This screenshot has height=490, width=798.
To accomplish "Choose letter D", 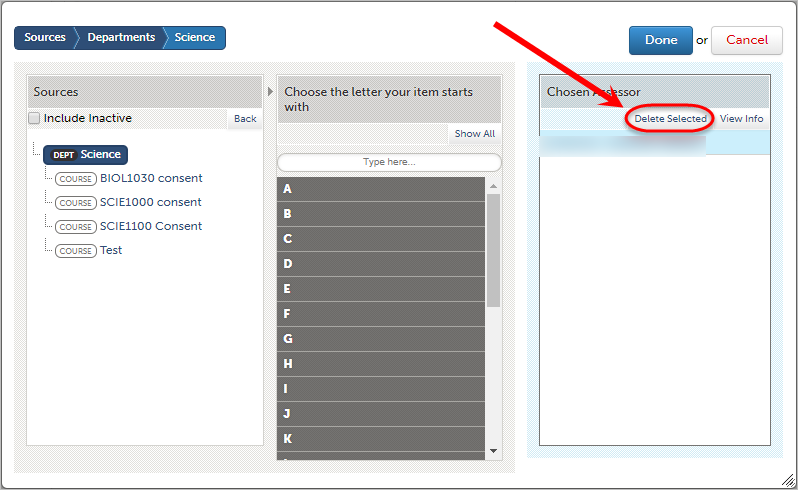I will click(381, 264).
